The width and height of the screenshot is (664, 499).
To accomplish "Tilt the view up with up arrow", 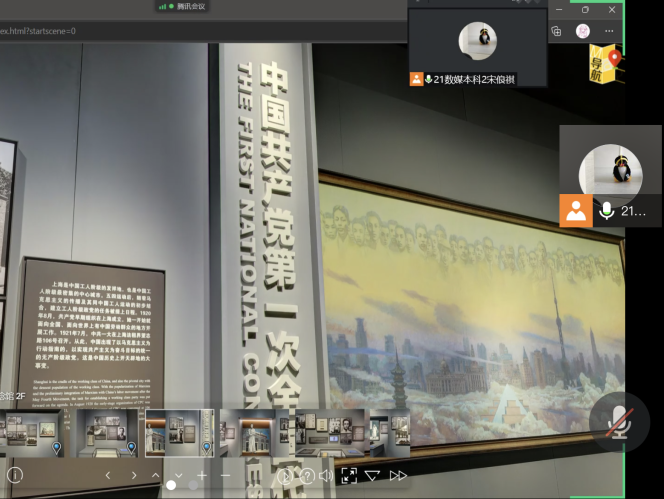I will 156,475.
